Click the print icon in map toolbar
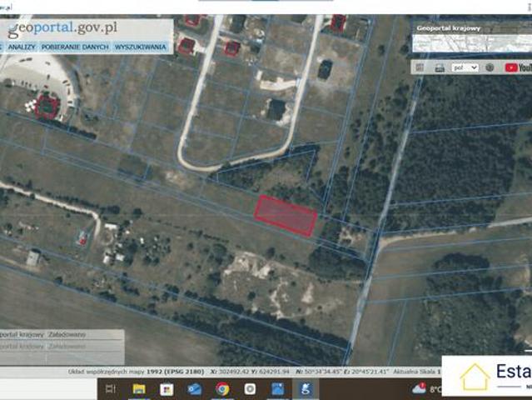The image size is (532, 400). point(440,67)
